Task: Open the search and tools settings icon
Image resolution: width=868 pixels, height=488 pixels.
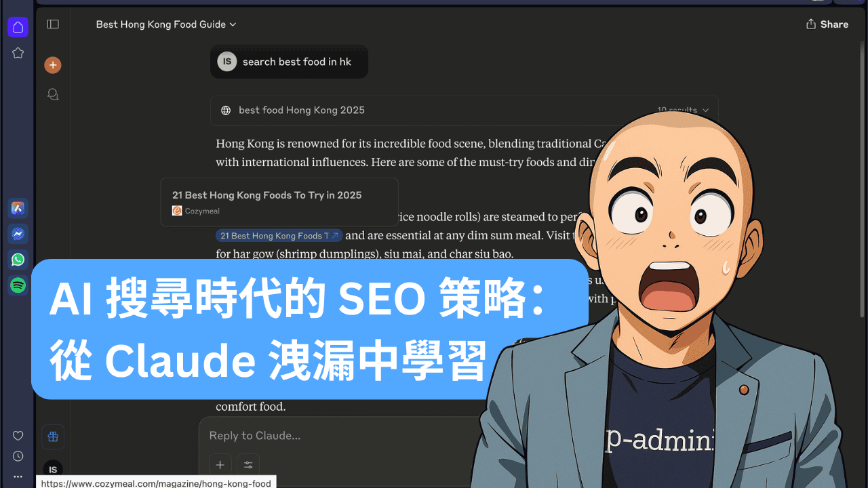Action: click(x=248, y=465)
